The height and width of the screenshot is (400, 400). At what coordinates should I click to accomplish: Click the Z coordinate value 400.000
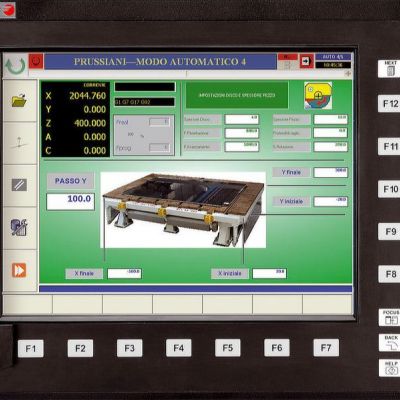(90, 123)
